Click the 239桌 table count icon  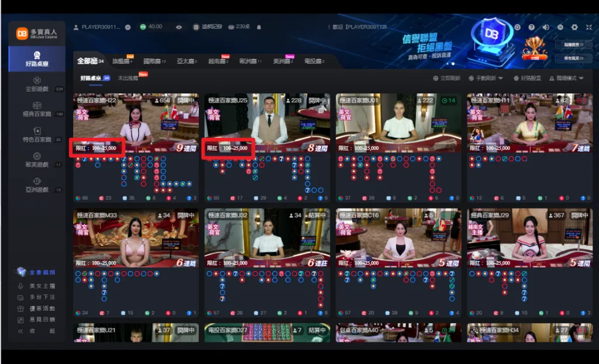tap(239, 27)
